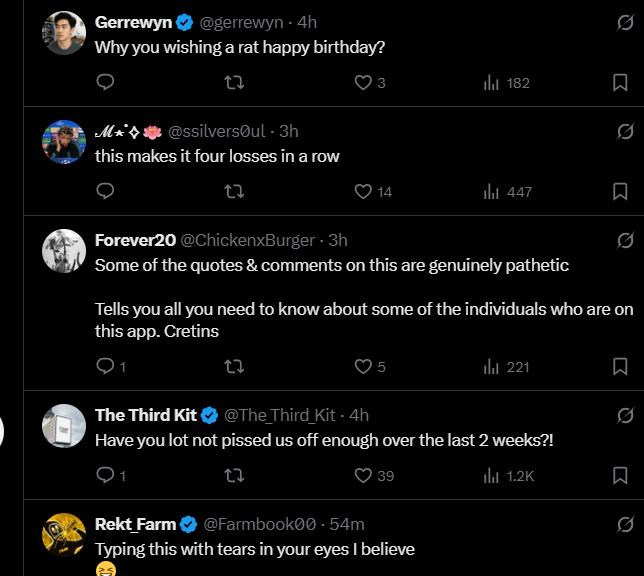The image size is (644, 576).
Task: Open tweet text 'Typing this with tears'
Action: 254,549
